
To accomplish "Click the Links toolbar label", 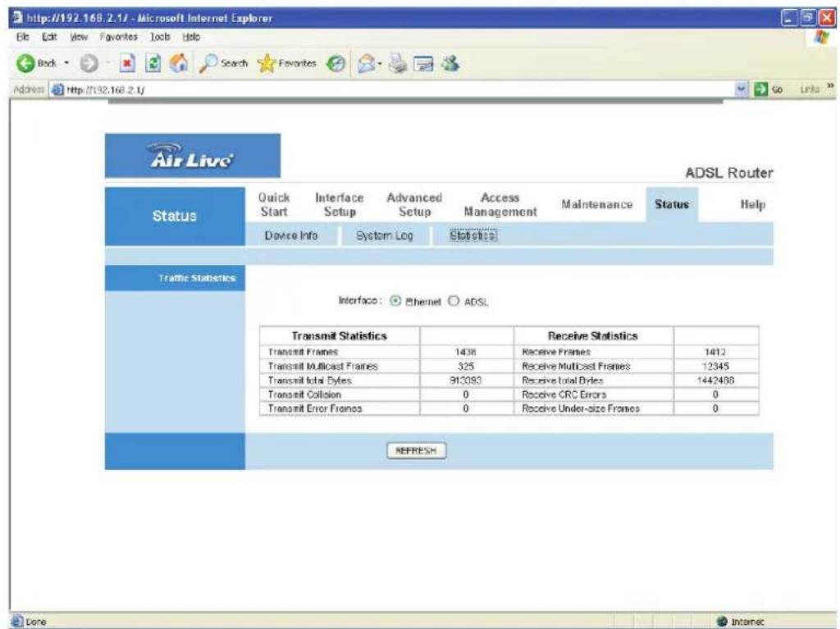I will 810,89.
